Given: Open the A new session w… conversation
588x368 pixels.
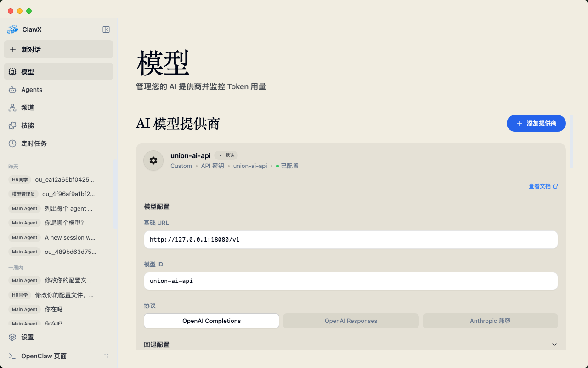Looking at the screenshot, I should (x=58, y=237).
